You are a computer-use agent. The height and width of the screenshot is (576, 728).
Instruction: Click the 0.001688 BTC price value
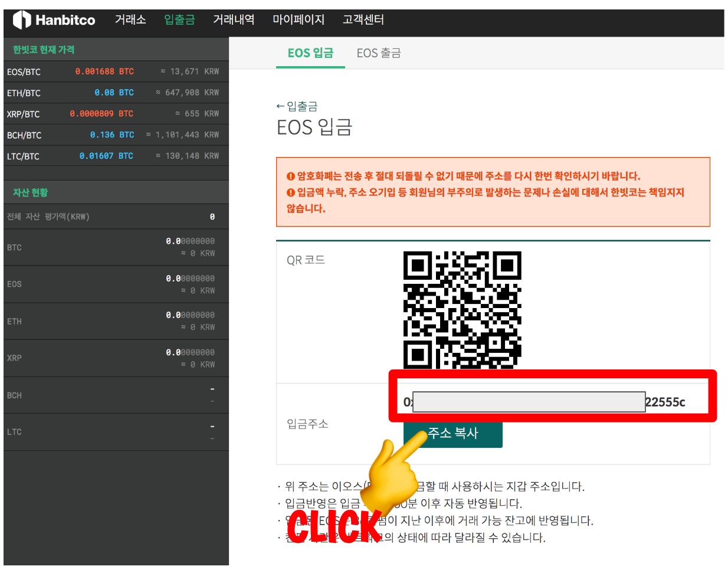104,71
